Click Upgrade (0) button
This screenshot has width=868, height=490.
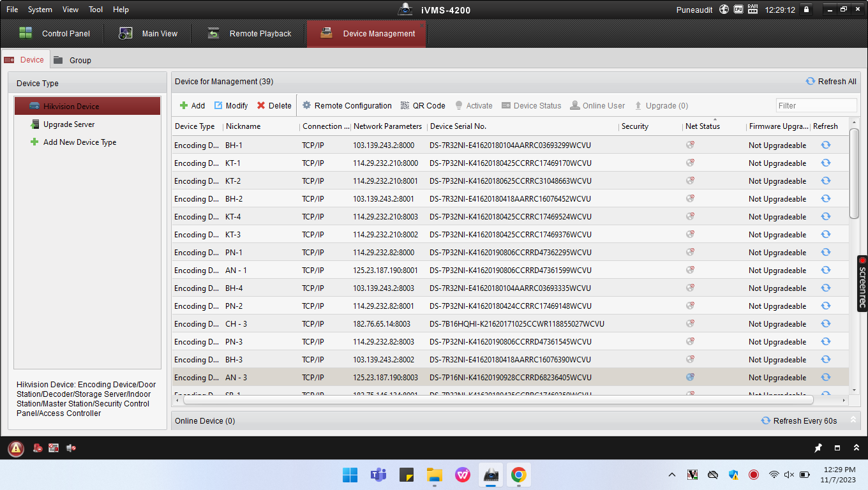coord(661,106)
